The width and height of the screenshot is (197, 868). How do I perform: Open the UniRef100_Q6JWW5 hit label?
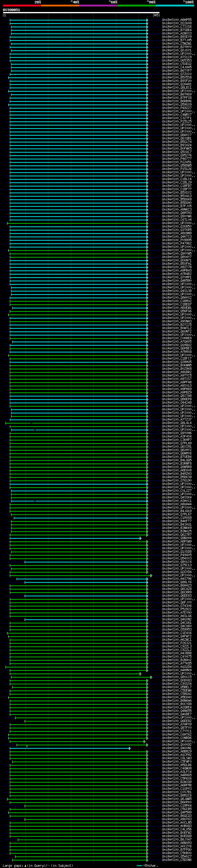click(176, 799)
